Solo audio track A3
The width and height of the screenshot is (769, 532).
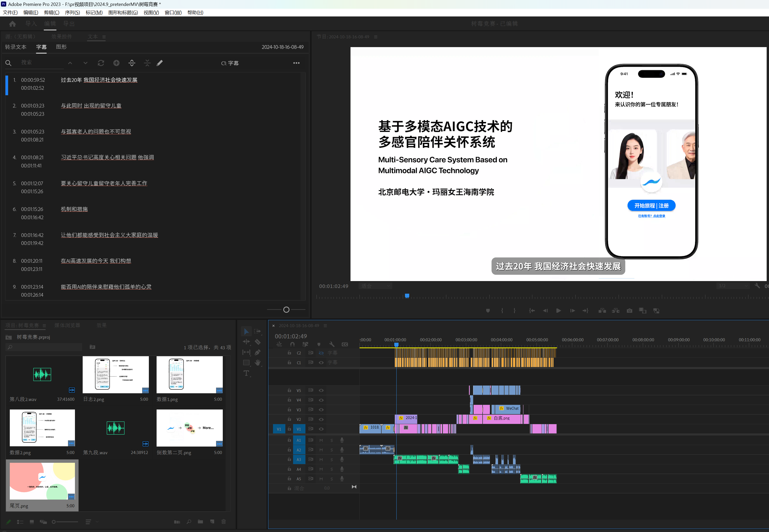point(331,460)
